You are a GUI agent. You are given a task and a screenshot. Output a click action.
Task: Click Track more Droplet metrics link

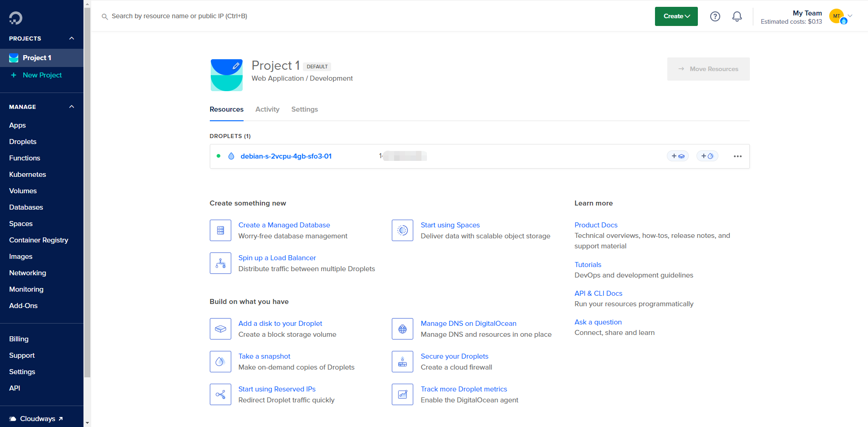[x=464, y=389]
